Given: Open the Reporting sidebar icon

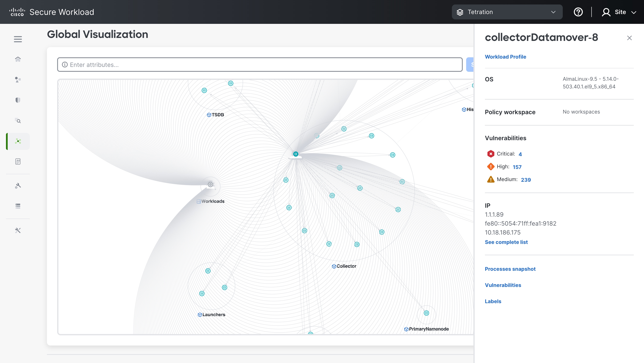Looking at the screenshot, I should (18, 162).
